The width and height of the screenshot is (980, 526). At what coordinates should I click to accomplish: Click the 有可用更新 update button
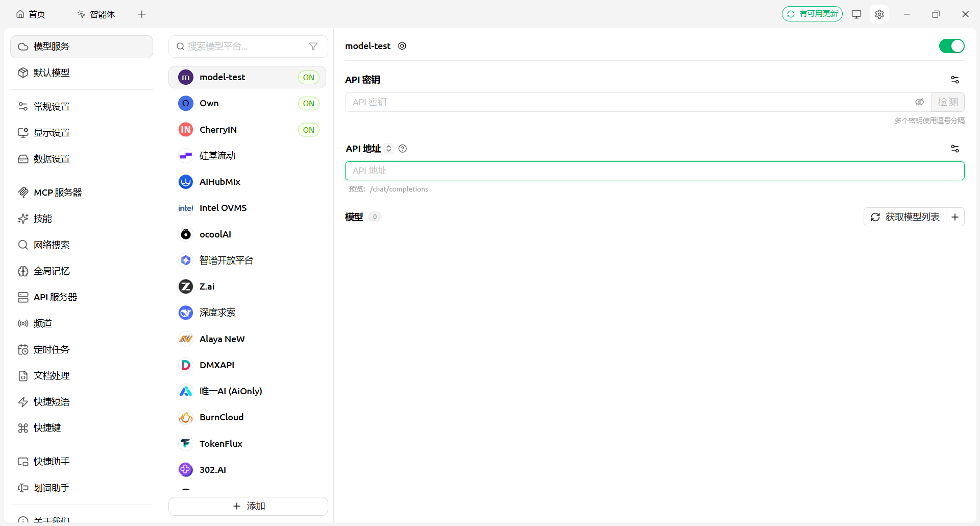(x=812, y=14)
